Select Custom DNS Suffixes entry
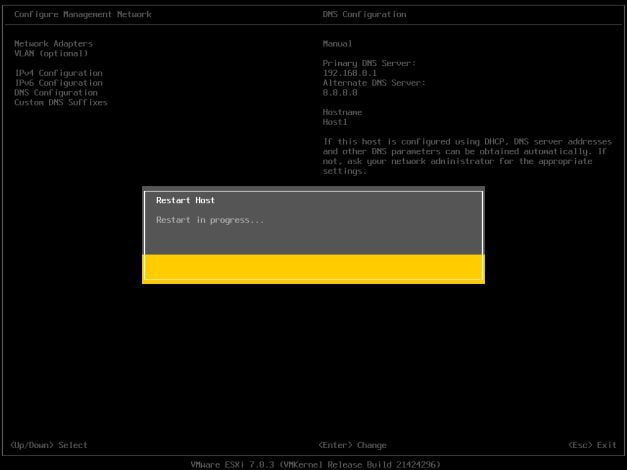This screenshot has width=627, height=470. pyautogui.click(x=61, y=102)
